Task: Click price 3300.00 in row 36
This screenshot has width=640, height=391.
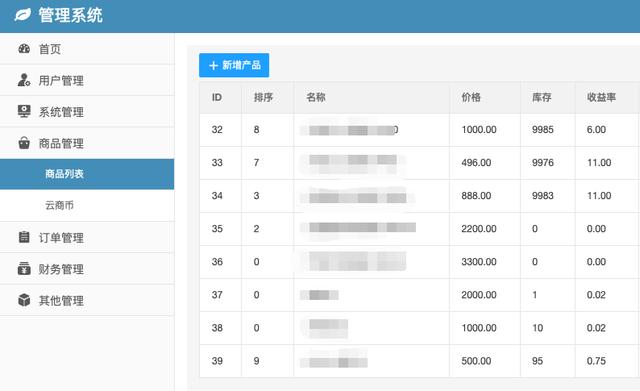Action: (479, 262)
